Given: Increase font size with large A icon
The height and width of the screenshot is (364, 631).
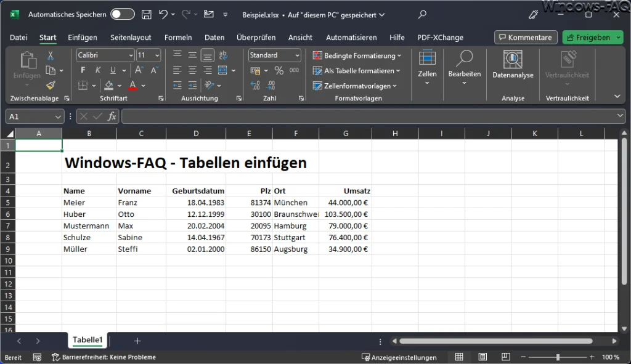Looking at the screenshot, I should 139,70.
